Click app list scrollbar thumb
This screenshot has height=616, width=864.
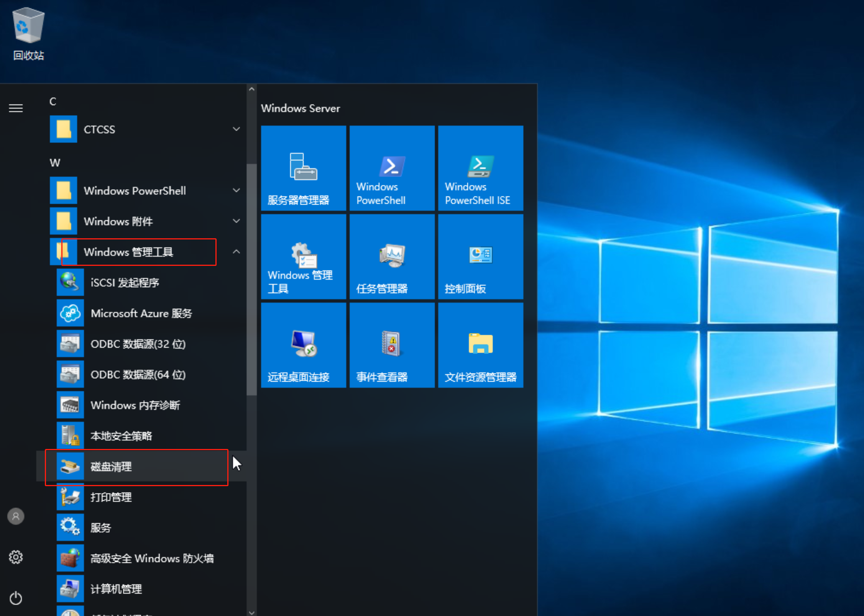pos(251,280)
